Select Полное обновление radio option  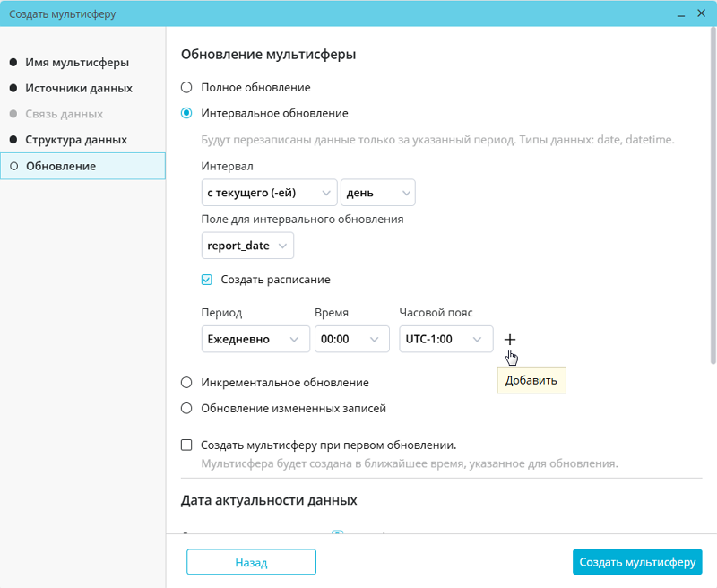[186, 88]
